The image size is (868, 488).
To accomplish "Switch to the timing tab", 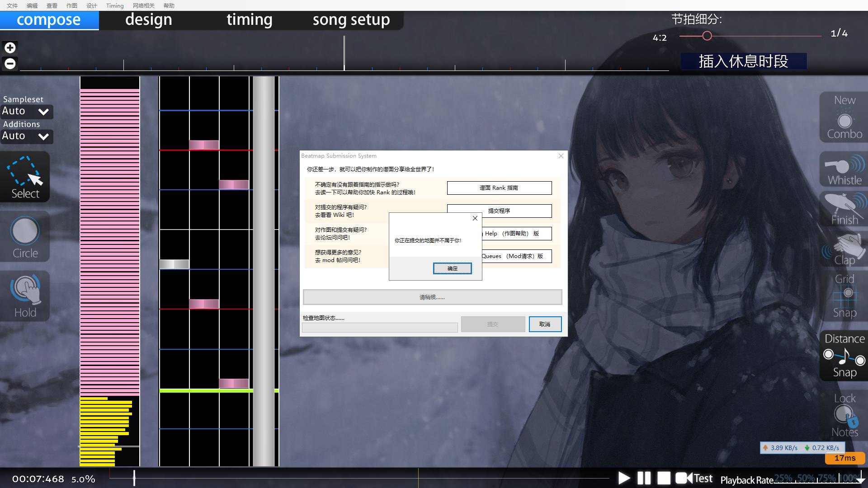I will point(249,20).
